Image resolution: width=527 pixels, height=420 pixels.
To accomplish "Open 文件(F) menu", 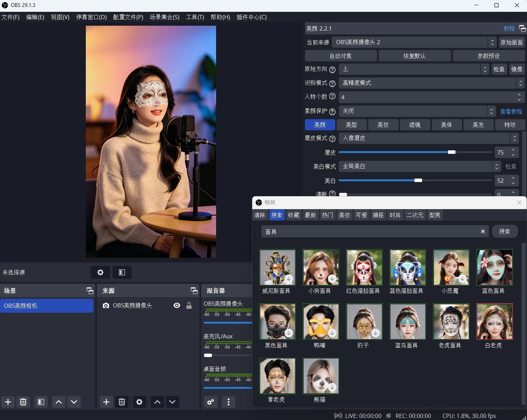I will 11,17.
